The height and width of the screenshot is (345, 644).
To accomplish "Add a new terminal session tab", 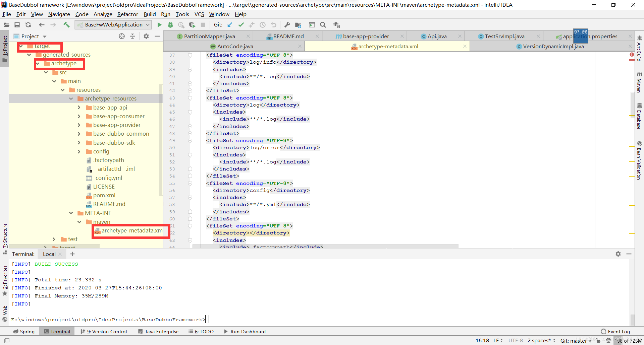I will pyautogui.click(x=72, y=254).
